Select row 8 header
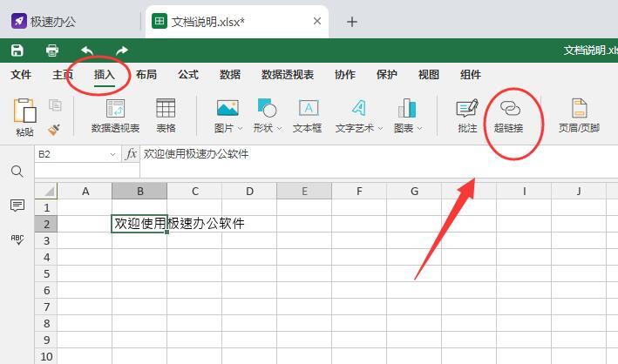Image resolution: width=618 pixels, height=364 pixels. click(x=46, y=323)
